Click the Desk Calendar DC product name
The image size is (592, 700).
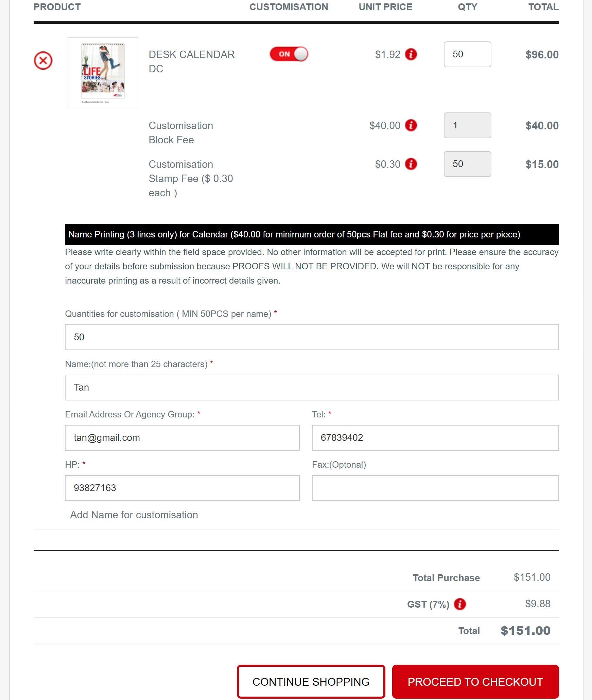point(191,61)
